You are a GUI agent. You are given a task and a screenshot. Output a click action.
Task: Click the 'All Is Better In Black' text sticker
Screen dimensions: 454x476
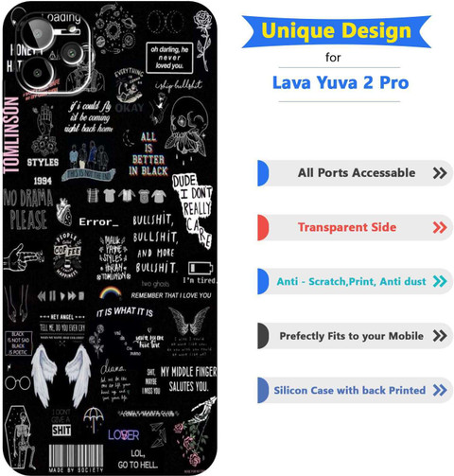(148, 154)
